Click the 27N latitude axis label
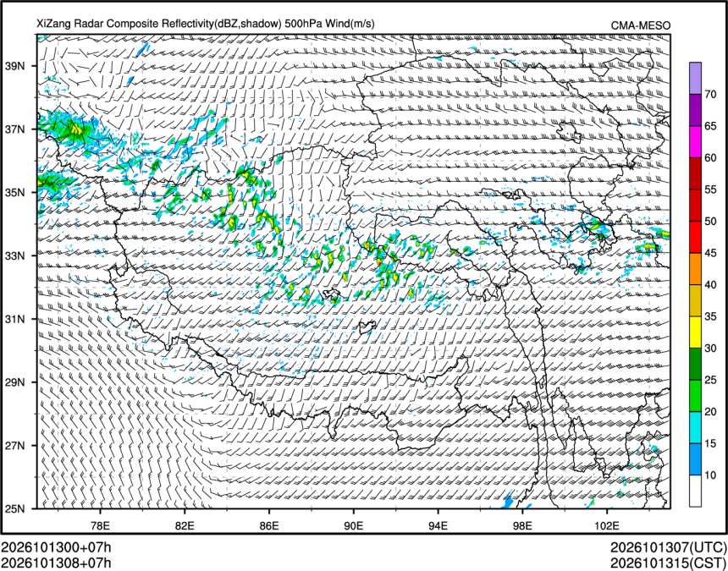The height and width of the screenshot is (571, 728). 15,446
